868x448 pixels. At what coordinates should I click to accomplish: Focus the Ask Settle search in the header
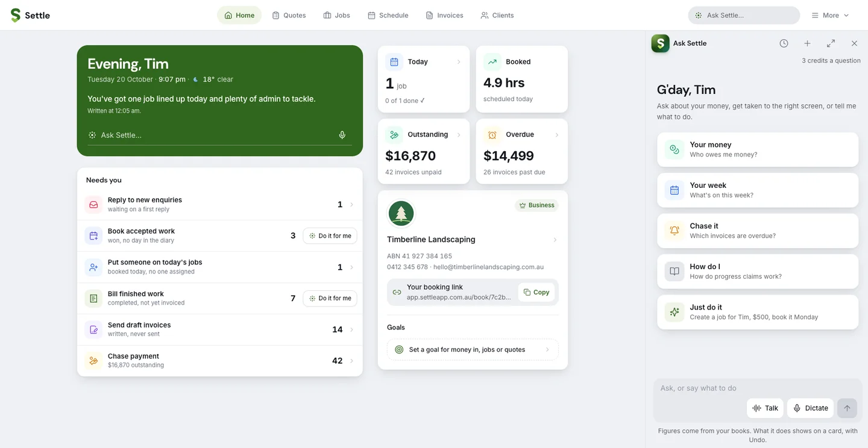pos(744,15)
